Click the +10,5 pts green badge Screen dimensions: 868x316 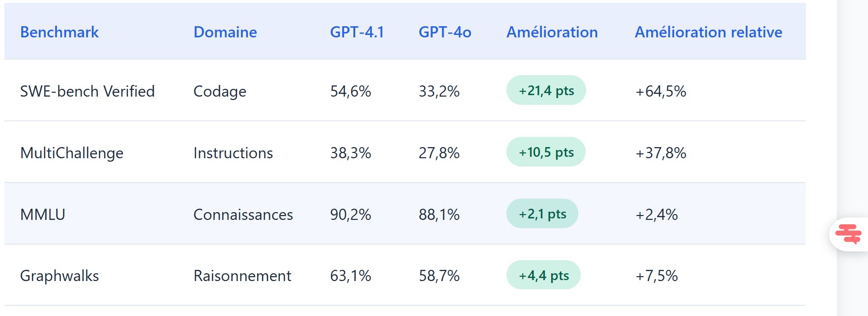coord(546,152)
